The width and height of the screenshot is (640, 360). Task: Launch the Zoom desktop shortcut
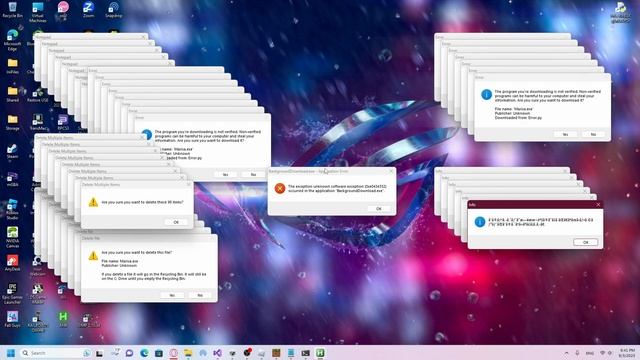(x=88, y=10)
